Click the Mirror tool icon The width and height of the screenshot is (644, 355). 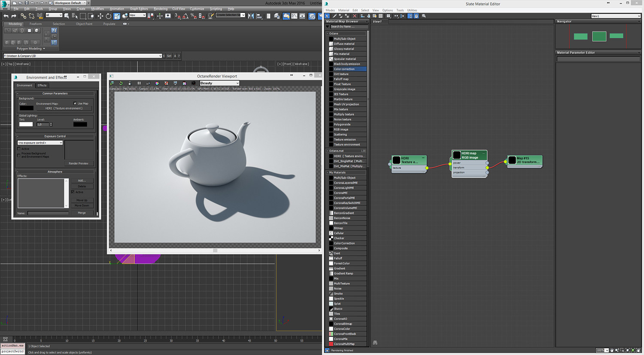tap(251, 16)
